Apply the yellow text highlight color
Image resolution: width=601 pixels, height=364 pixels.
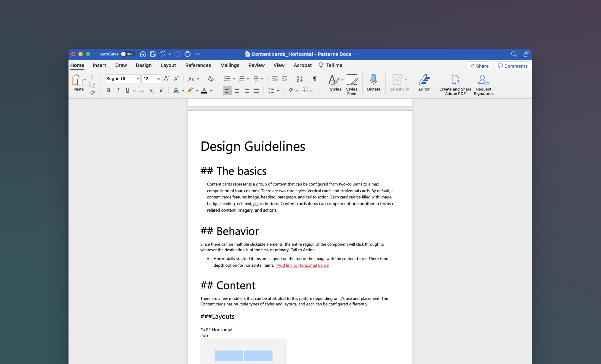[190, 90]
